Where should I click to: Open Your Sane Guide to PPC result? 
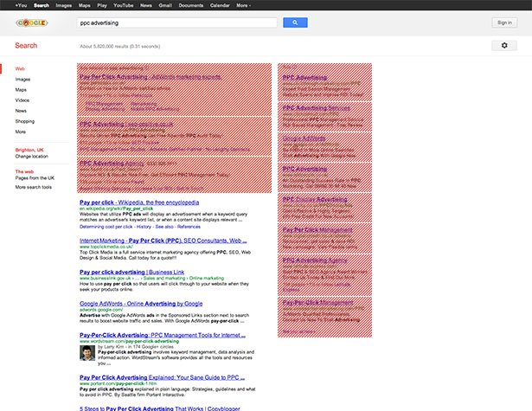click(162, 377)
